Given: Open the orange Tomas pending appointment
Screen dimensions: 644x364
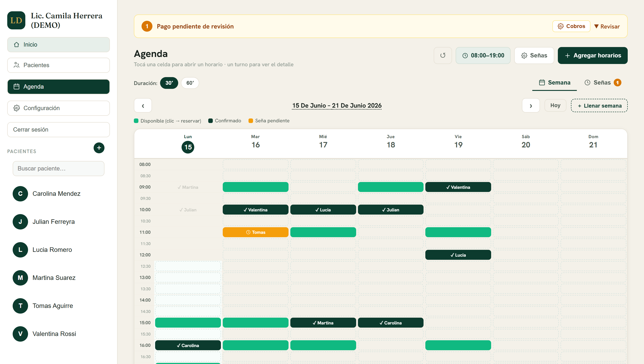Looking at the screenshot, I should coord(255,232).
